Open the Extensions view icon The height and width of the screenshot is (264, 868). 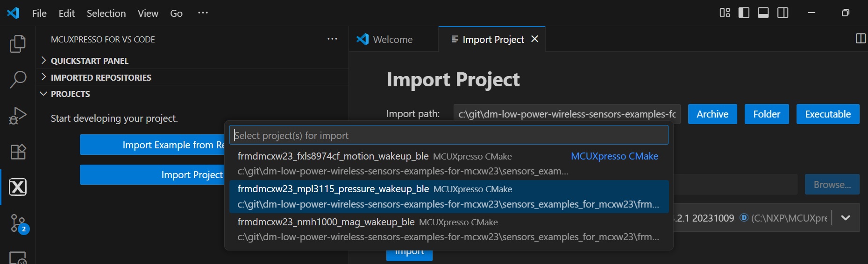point(18,152)
